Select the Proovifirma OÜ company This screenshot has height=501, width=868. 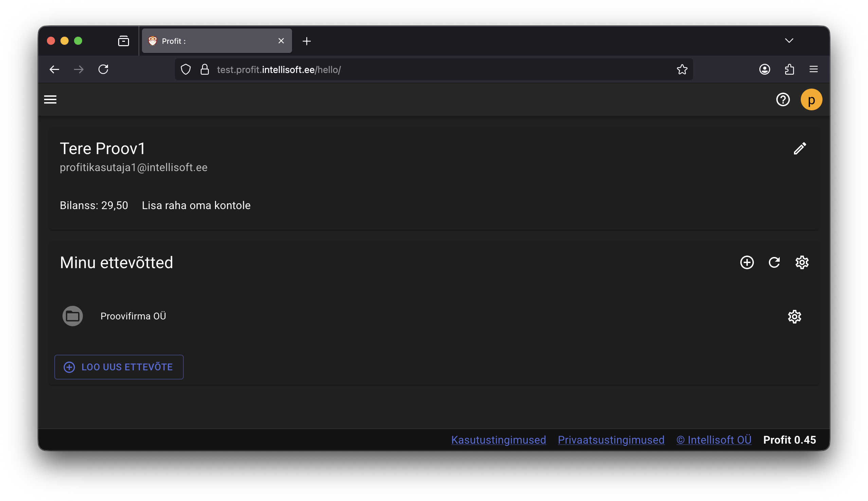coord(133,316)
